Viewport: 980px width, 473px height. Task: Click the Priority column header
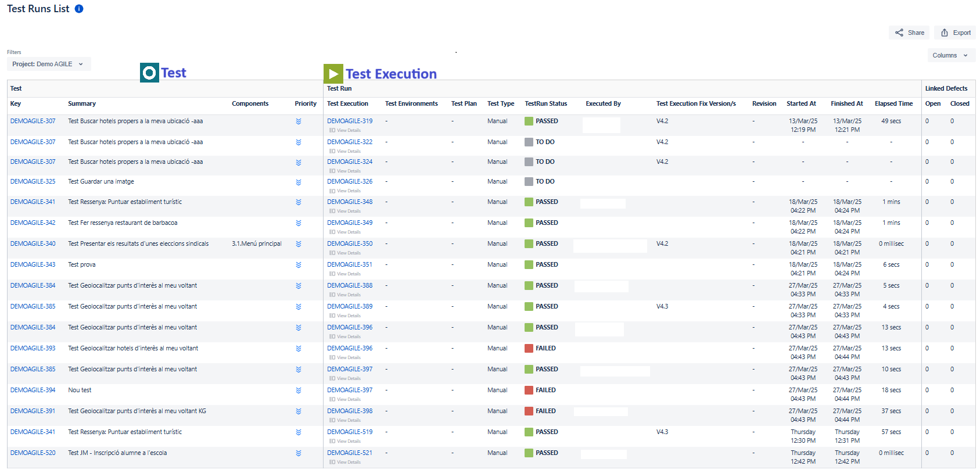coord(306,103)
